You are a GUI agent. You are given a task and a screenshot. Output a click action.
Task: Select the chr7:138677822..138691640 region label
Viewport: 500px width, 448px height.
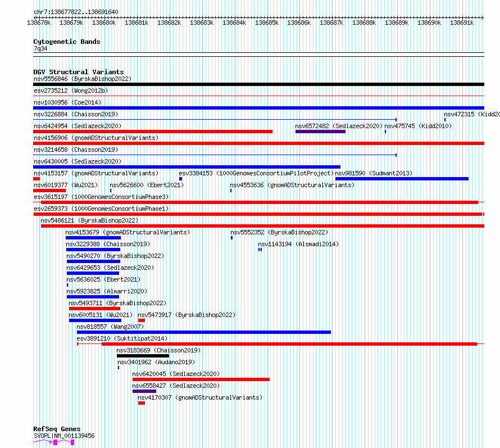click(76, 12)
